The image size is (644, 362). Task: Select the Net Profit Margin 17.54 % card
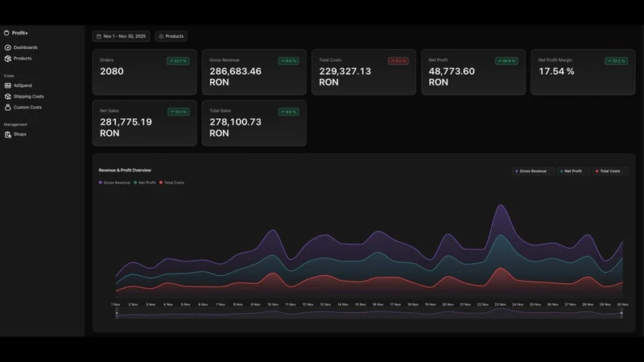583,72
